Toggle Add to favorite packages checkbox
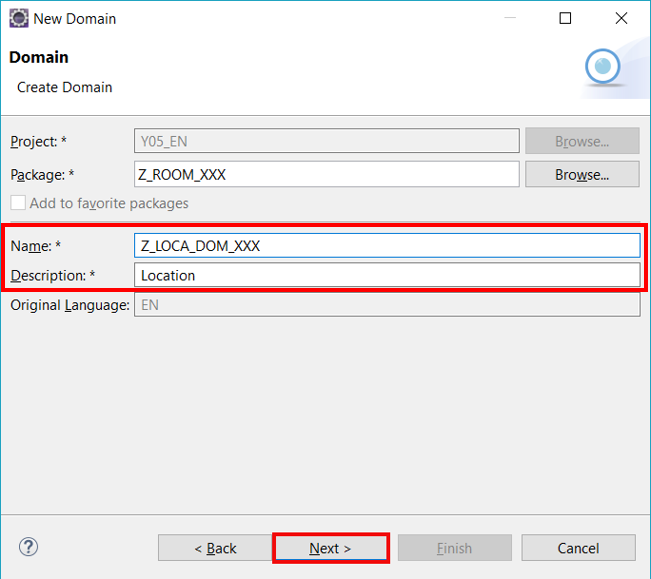The image size is (651, 579). click(x=18, y=203)
